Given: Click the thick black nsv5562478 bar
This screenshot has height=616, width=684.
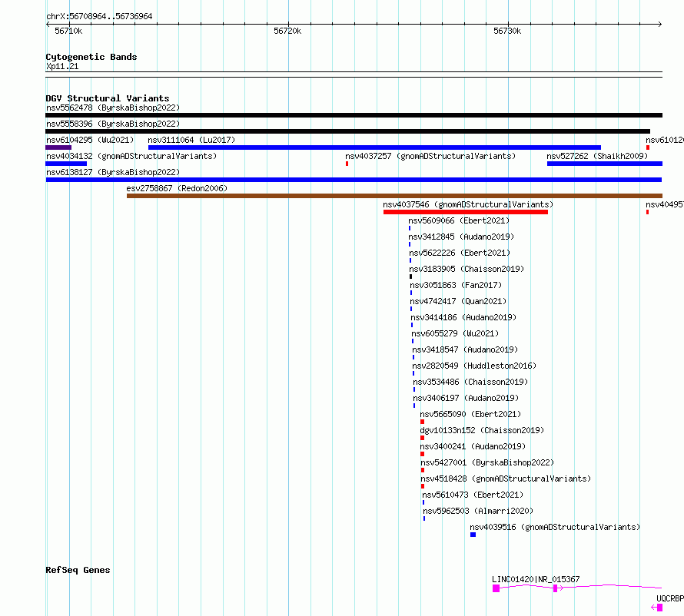Looking at the screenshot, I should [x=354, y=115].
